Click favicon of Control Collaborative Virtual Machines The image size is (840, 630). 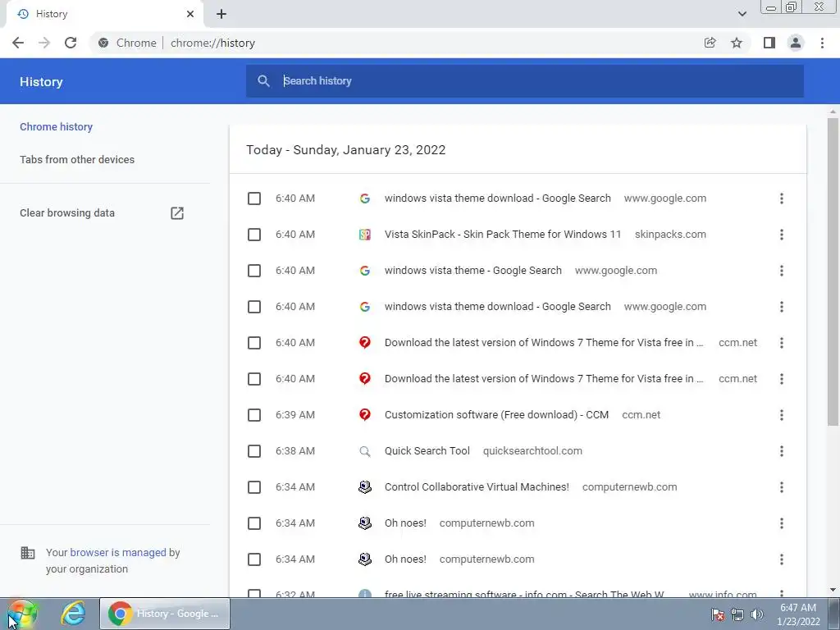coord(365,487)
